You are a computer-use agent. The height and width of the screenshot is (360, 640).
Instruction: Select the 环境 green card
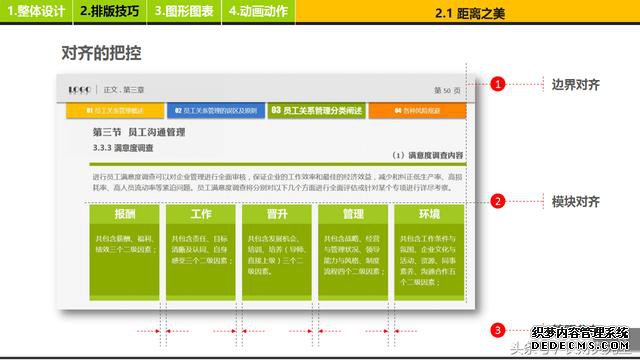point(429,252)
